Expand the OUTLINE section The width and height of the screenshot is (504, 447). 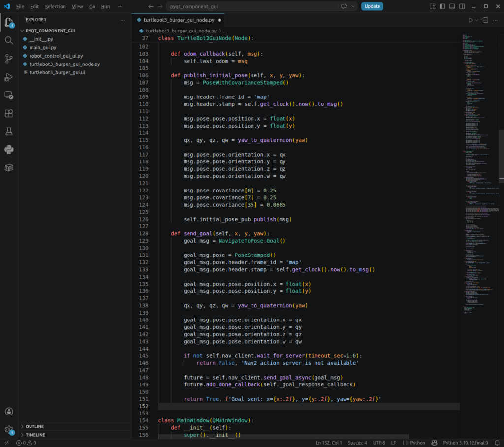(x=75, y=426)
